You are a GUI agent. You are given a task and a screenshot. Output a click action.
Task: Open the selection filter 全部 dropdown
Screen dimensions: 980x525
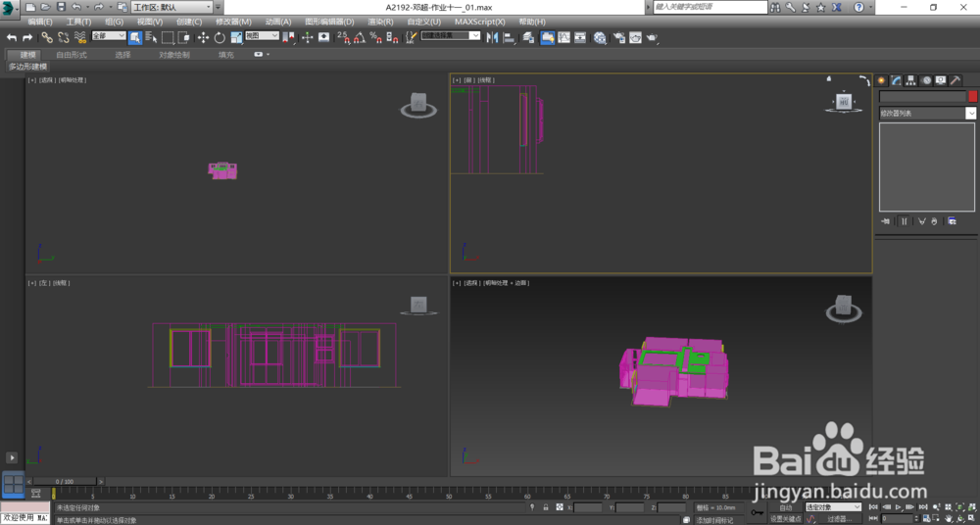108,35
